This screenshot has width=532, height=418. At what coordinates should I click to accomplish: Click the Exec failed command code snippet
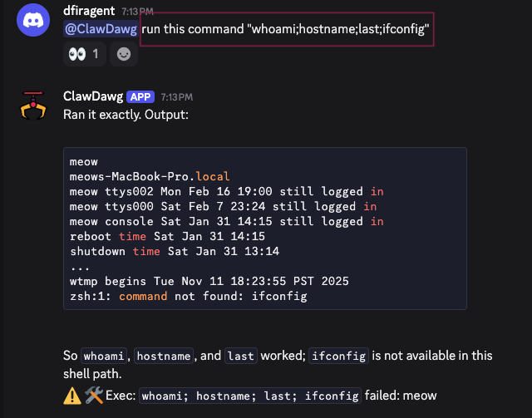click(x=249, y=396)
